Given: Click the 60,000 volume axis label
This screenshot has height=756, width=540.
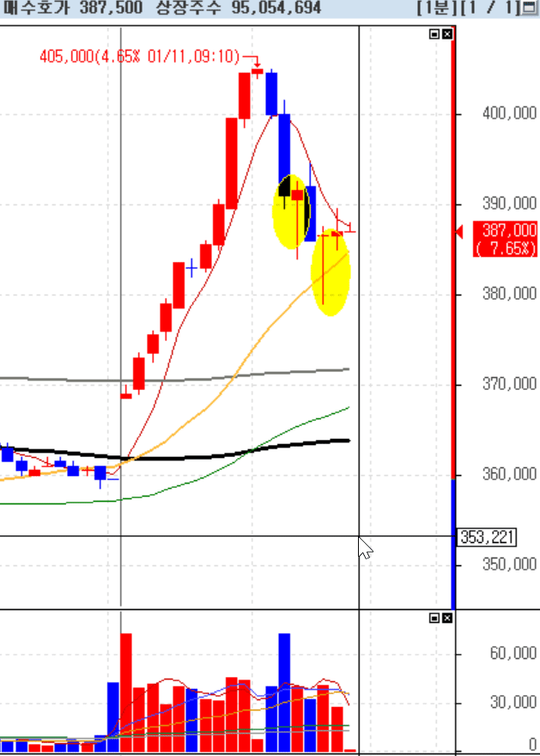Looking at the screenshot, I should click(513, 653).
